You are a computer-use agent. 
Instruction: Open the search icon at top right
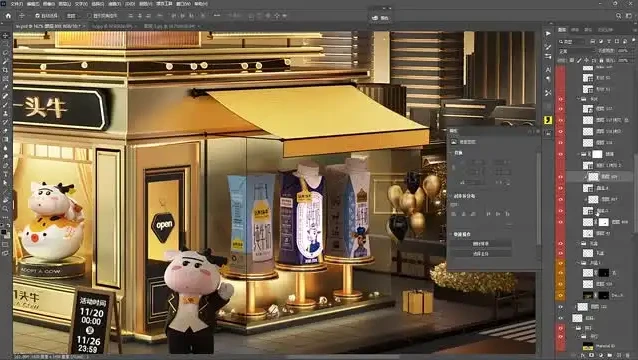[x=618, y=16]
